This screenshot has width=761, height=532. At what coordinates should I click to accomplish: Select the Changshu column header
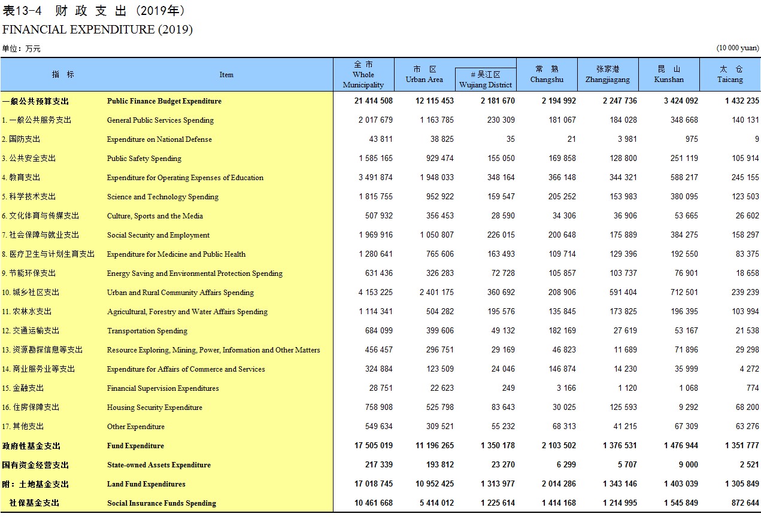(x=547, y=75)
